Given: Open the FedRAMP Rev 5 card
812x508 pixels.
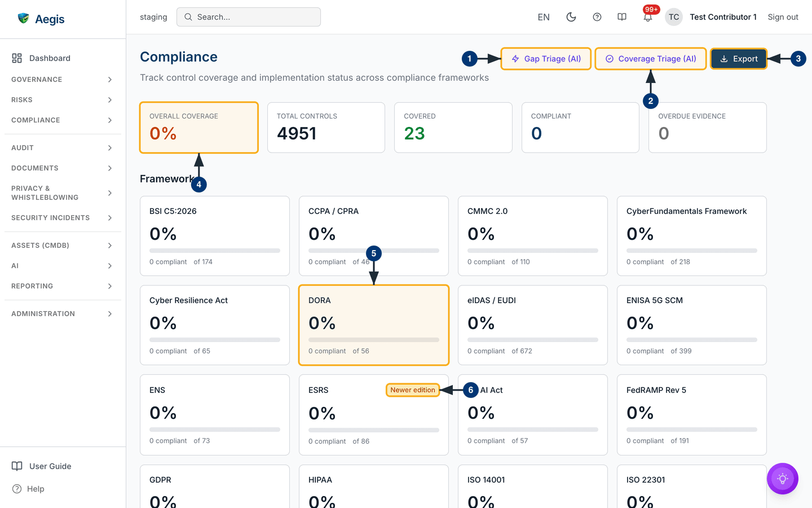Looking at the screenshot, I should 692,415.
